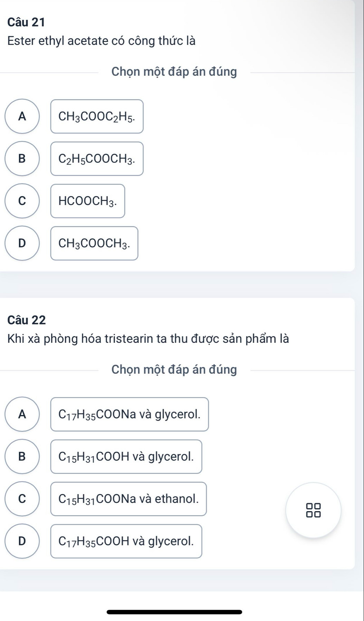
Task: Choose the C2H5COOCH3 answer box
Action: coord(97,159)
